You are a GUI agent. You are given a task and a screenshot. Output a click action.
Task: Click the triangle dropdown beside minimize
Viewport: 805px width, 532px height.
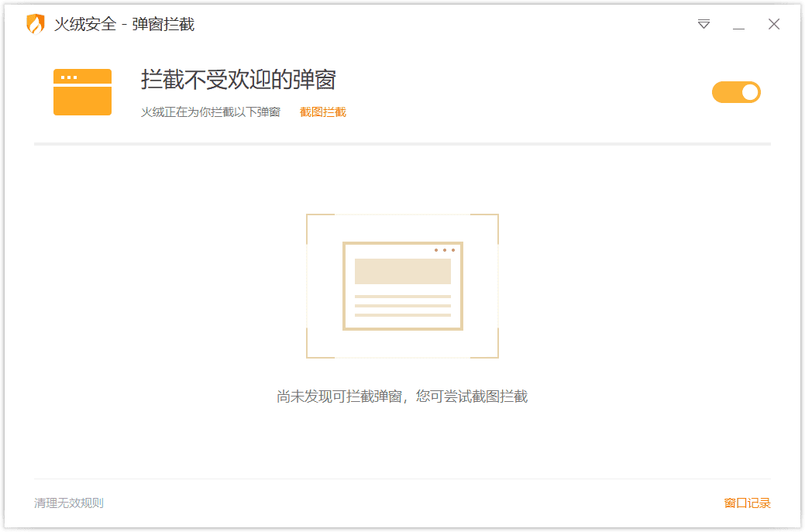[x=703, y=24]
